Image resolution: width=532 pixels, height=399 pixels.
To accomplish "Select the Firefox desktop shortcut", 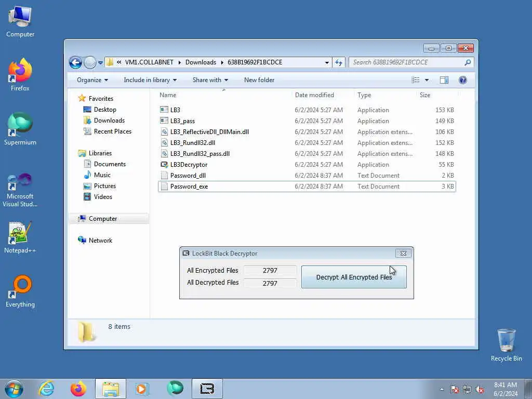I will 20,75.
